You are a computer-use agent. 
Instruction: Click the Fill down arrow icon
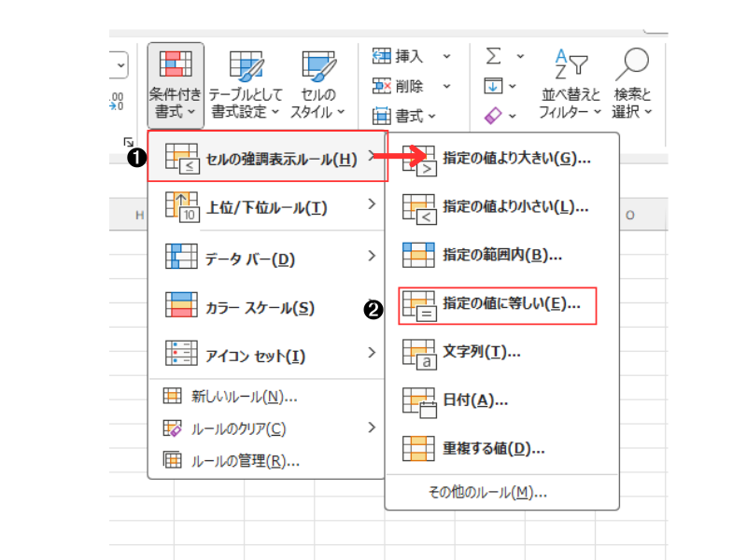[x=494, y=86]
